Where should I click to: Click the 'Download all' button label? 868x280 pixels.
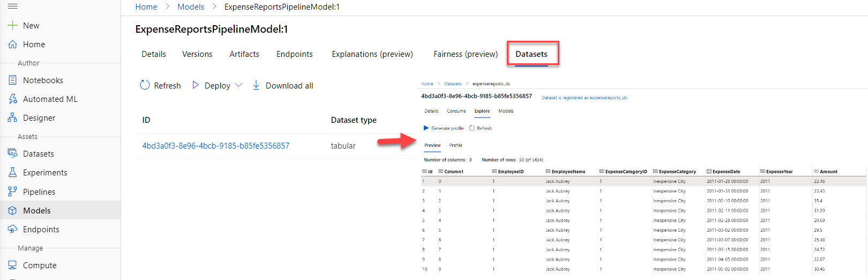(x=289, y=85)
